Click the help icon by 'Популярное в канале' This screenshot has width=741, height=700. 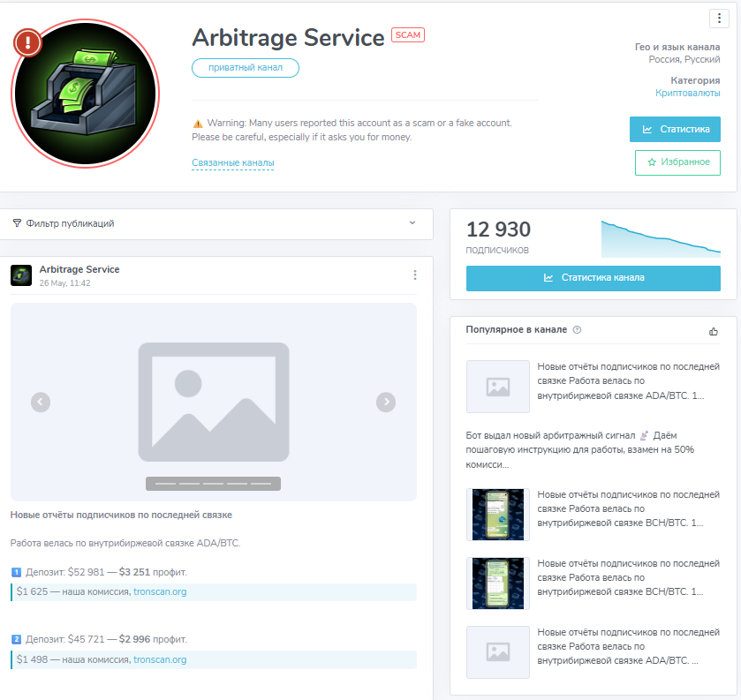tap(577, 329)
